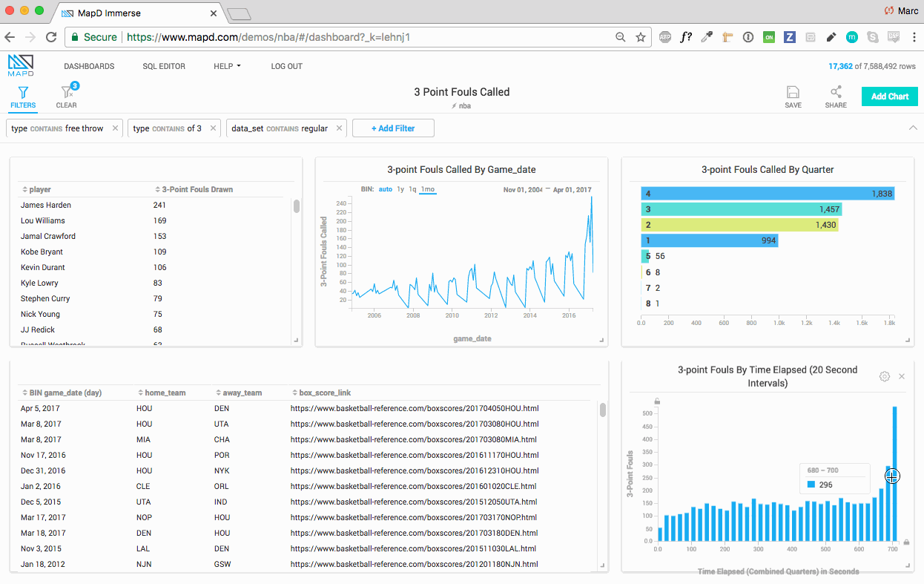Click the pencil extension icon
This screenshot has width=924, height=584.
click(x=831, y=37)
